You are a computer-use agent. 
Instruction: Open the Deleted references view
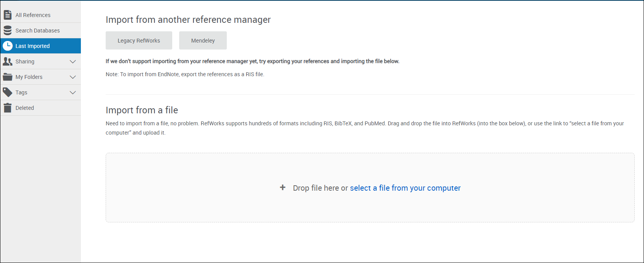(25, 108)
